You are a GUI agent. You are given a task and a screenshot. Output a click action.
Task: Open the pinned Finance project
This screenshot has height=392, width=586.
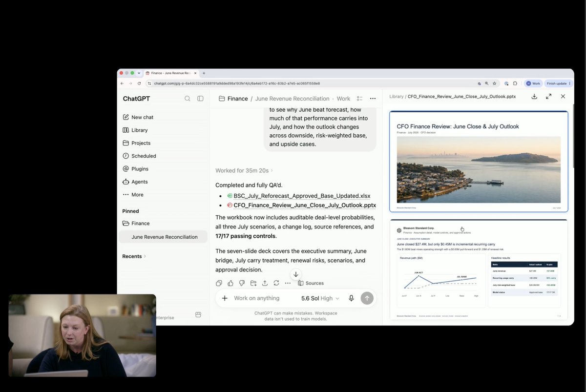[136, 224]
